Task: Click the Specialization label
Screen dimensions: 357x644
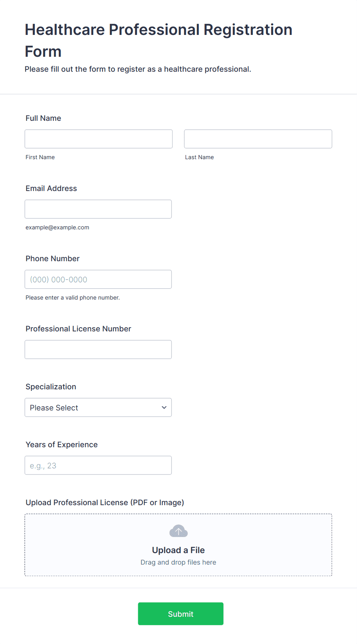Action: 51,387
